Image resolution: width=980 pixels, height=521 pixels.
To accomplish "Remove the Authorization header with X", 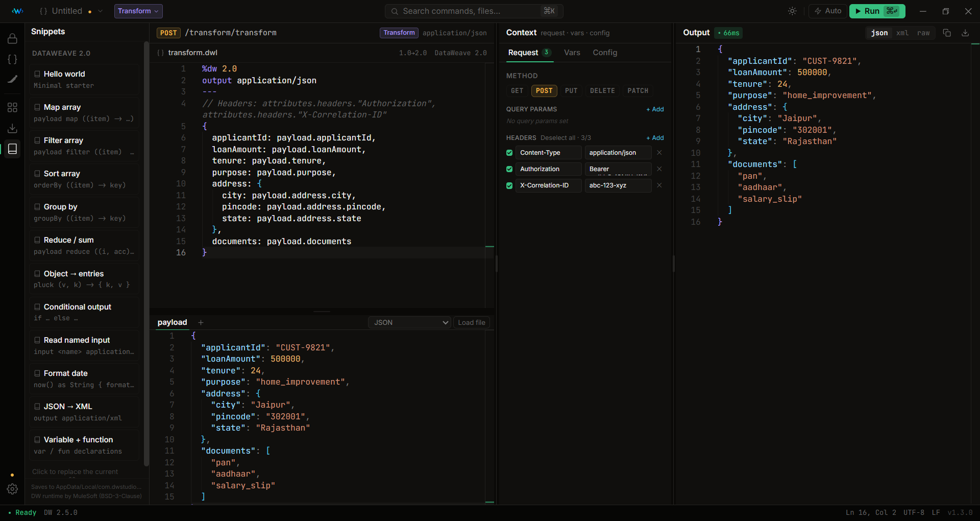I will pyautogui.click(x=659, y=169).
